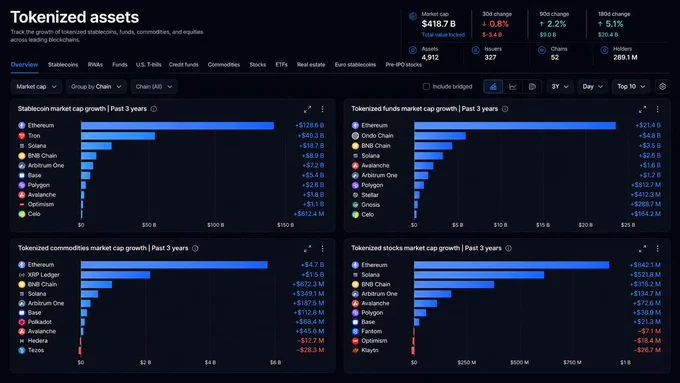
Task: Click the Celo label in the Stablecoin chart
Action: (34, 214)
